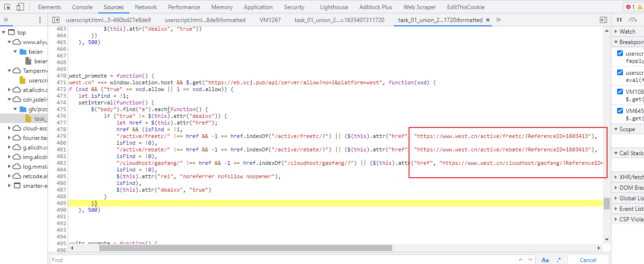644x264 pixels.
Task: Toggle the debugger sidebar icon
Action: pos(603,20)
